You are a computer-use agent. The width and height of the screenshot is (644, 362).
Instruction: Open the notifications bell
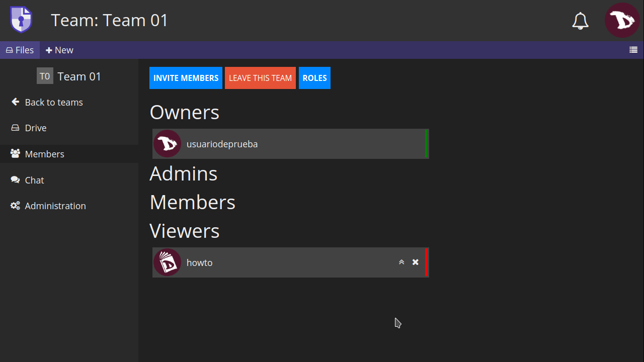[x=580, y=21]
